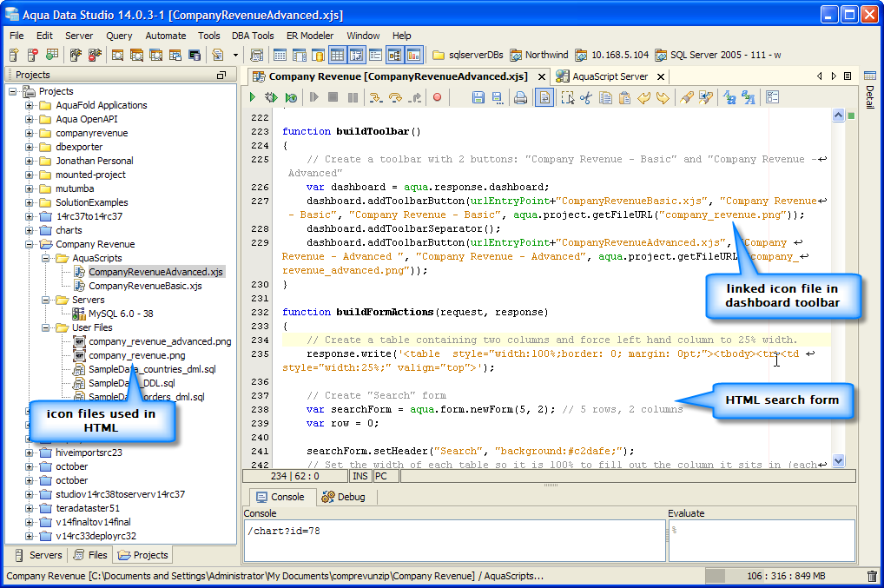Toggle the highlighted grid view button
Screen dimensions: 884x588
tap(338, 55)
